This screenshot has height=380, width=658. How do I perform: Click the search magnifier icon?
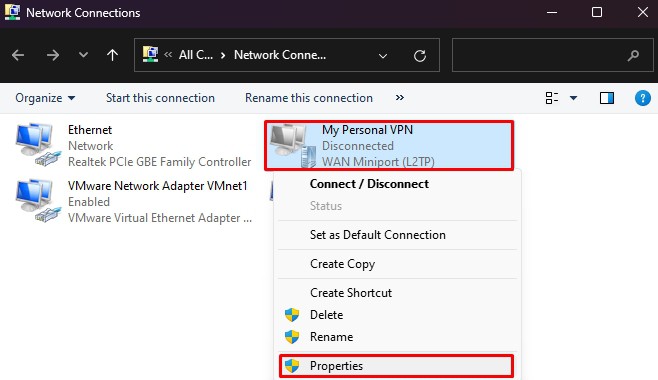[x=633, y=55]
